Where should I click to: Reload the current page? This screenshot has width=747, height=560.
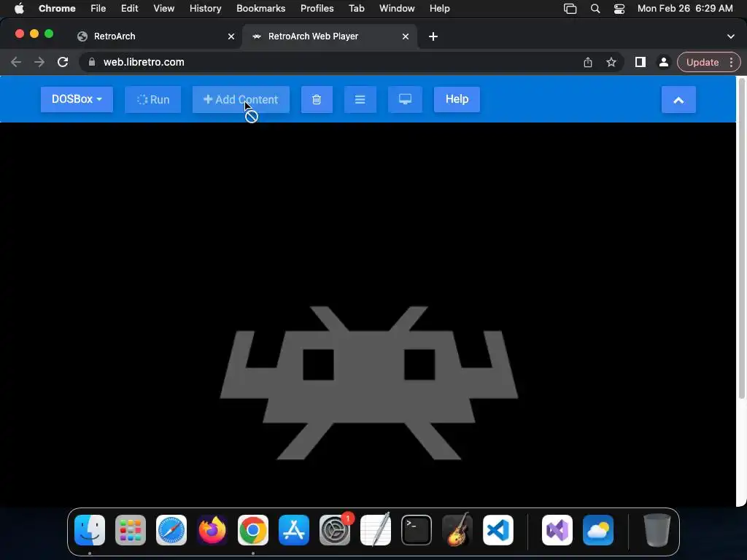(63, 63)
